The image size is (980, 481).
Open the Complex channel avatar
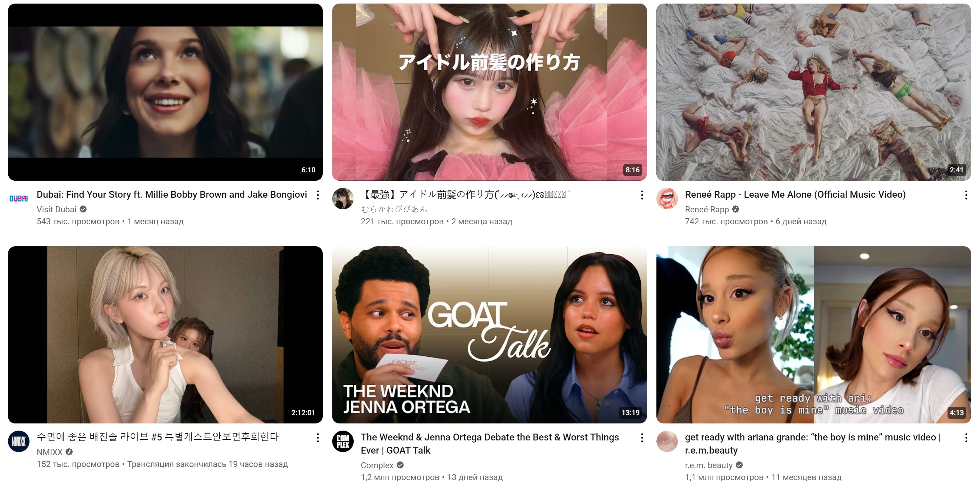coord(343,441)
